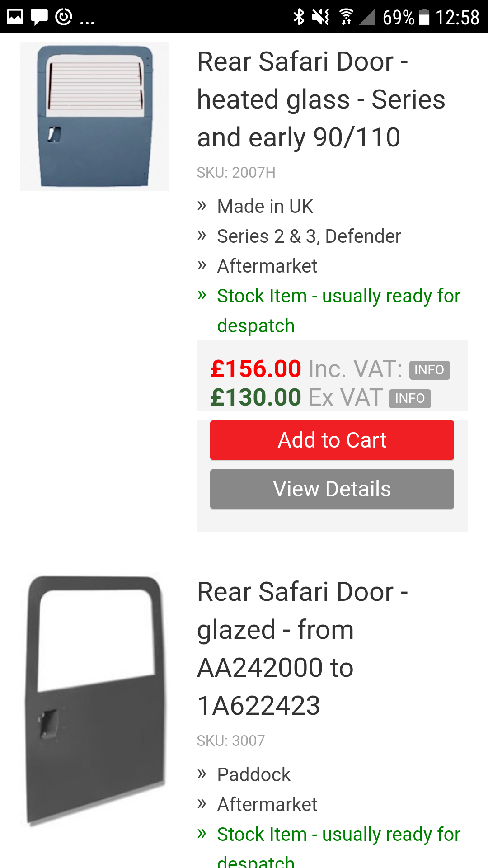Viewport: 488px width, 868px height.
Task: Open INFO badge beside Inc. VAT price
Action: [x=429, y=370]
